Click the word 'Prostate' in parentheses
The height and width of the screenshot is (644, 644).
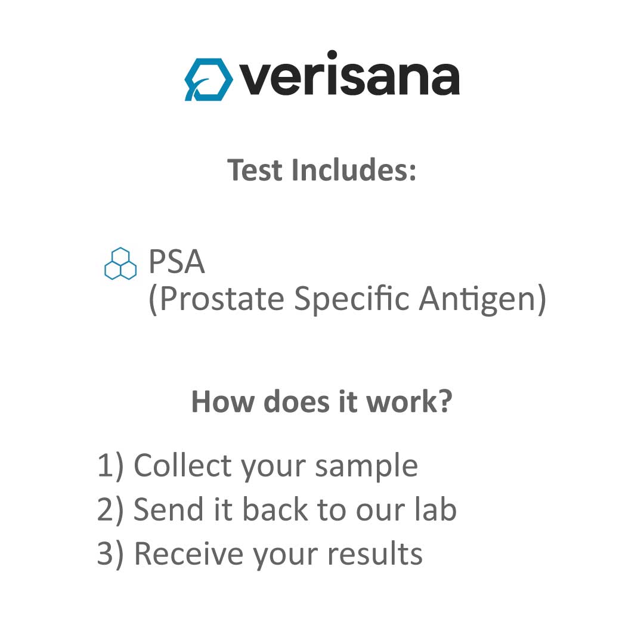pyautogui.click(x=222, y=299)
